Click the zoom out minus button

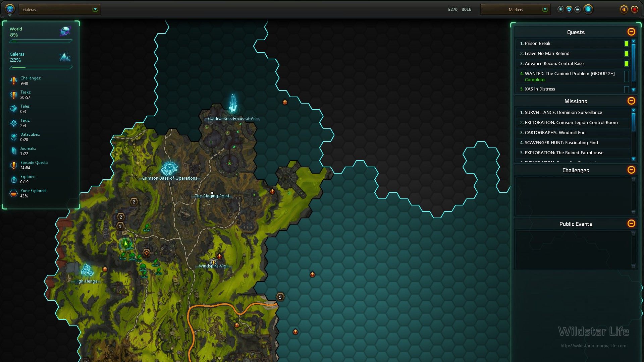[x=578, y=9]
